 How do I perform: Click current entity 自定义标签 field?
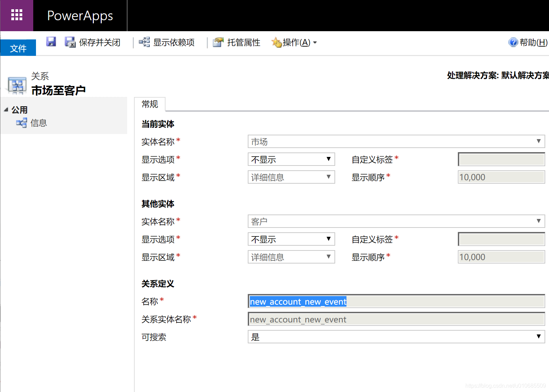click(501, 159)
